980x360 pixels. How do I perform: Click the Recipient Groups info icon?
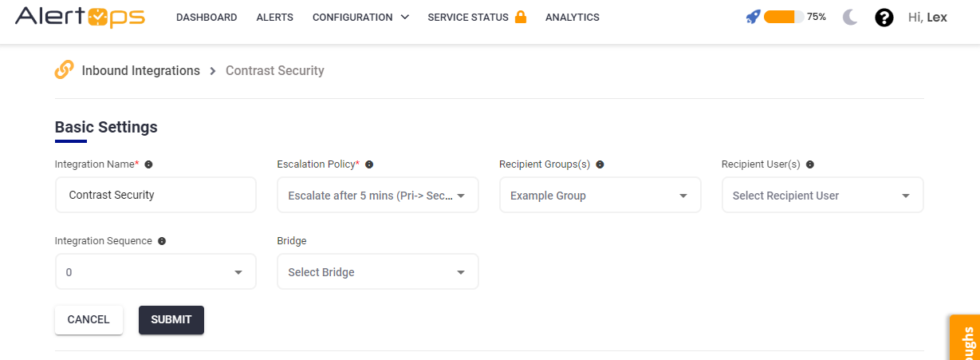pos(600,164)
